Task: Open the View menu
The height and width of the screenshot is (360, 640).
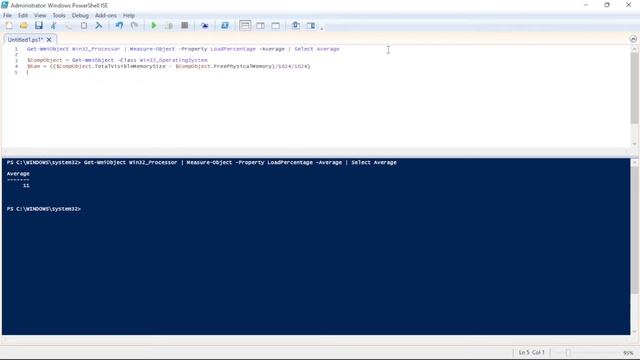Action: pos(40,16)
